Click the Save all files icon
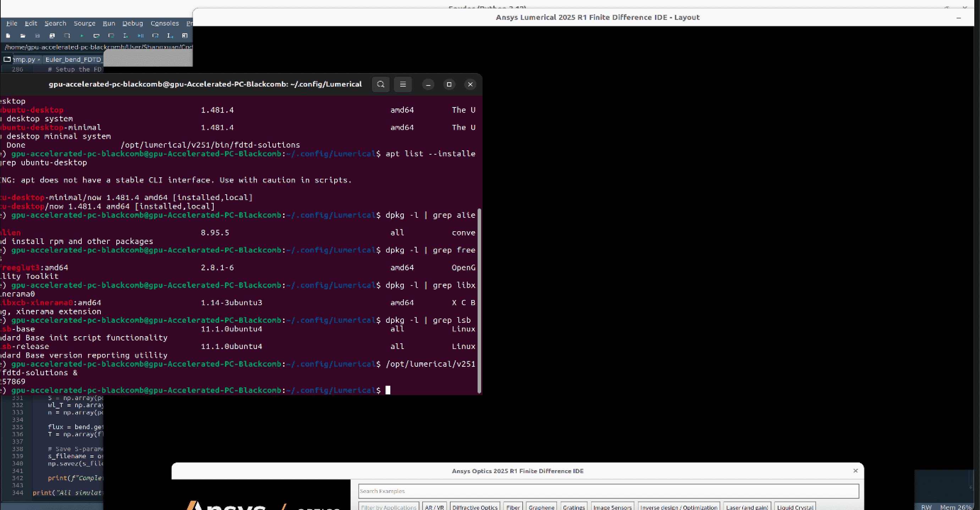The image size is (980, 510). point(52,36)
